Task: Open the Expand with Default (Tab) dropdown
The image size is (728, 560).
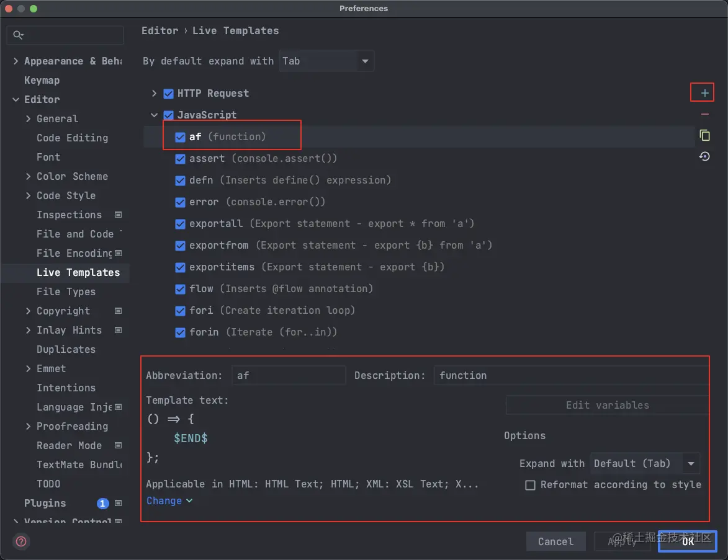Action: click(645, 463)
